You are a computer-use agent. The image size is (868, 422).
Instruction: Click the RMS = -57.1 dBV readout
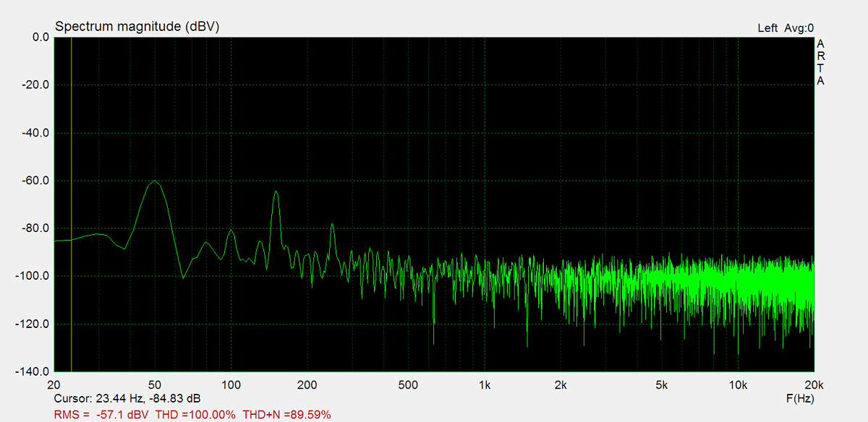point(102,415)
